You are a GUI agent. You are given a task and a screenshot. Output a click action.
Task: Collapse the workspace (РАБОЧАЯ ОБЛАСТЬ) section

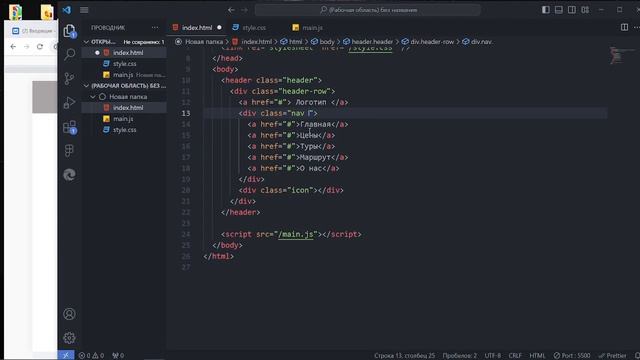click(x=86, y=86)
